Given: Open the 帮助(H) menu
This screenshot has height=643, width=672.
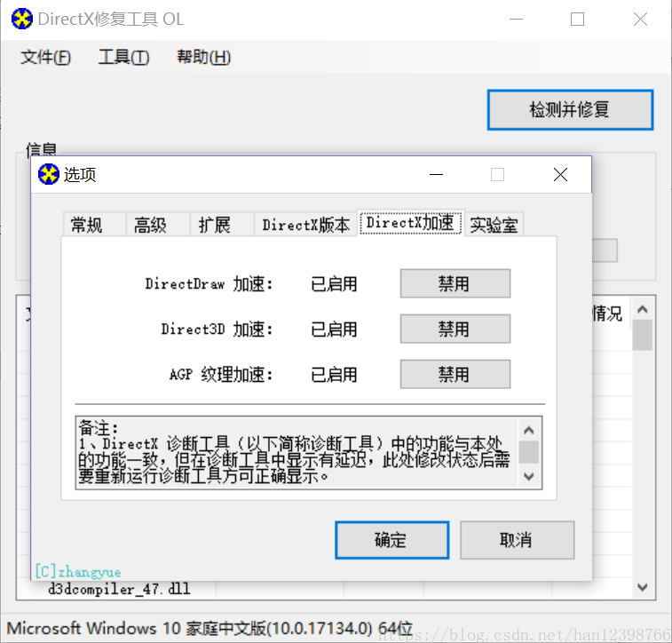Looking at the screenshot, I should tap(203, 57).
